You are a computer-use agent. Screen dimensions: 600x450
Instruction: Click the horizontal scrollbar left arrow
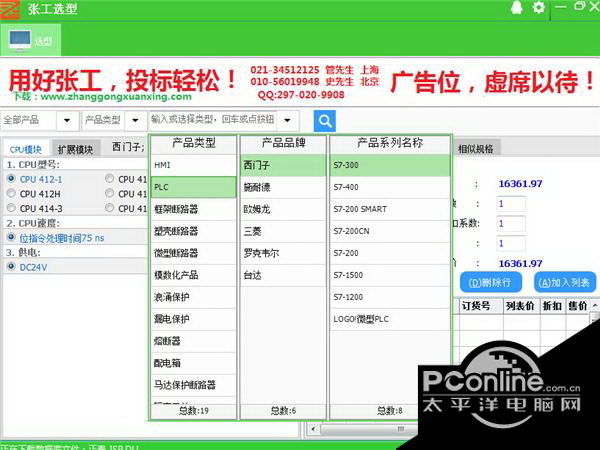coord(313,429)
